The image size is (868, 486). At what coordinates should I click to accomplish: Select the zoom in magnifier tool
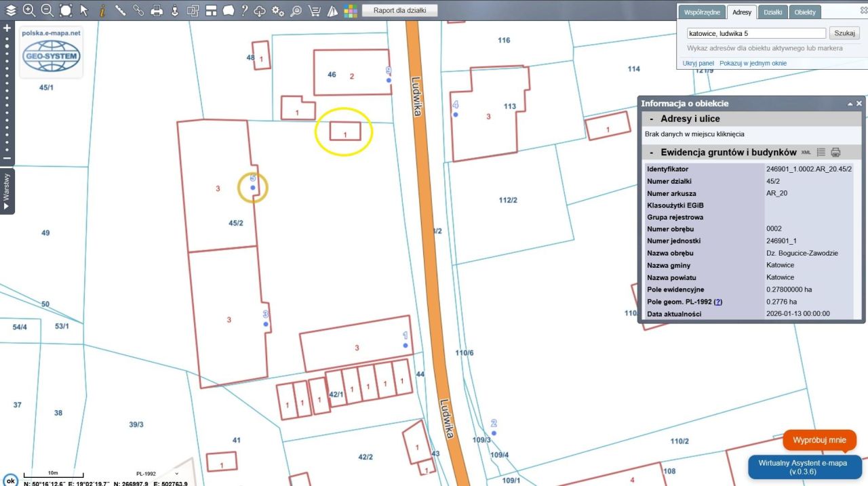tap(29, 10)
